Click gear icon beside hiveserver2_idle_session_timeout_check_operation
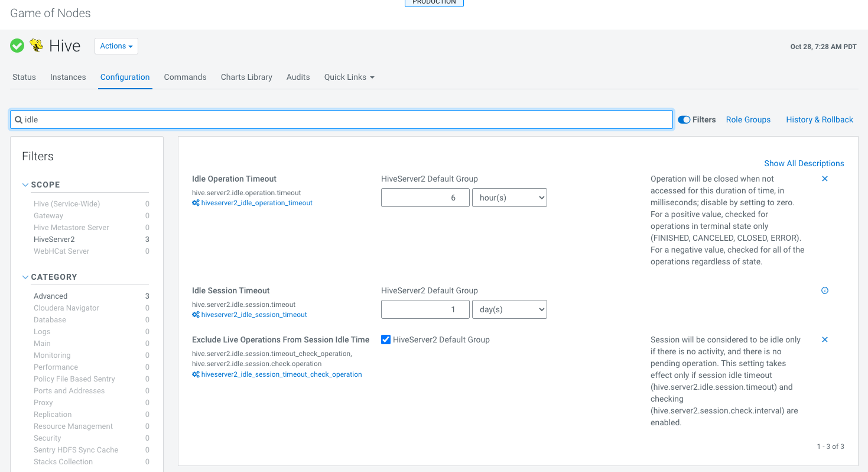The height and width of the screenshot is (472, 868). tap(196, 374)
